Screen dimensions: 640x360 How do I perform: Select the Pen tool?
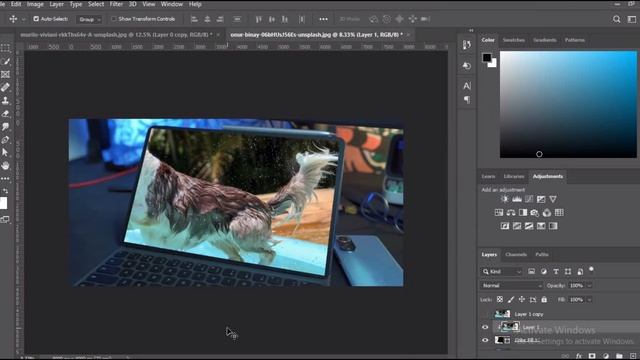tap(5, 140)
